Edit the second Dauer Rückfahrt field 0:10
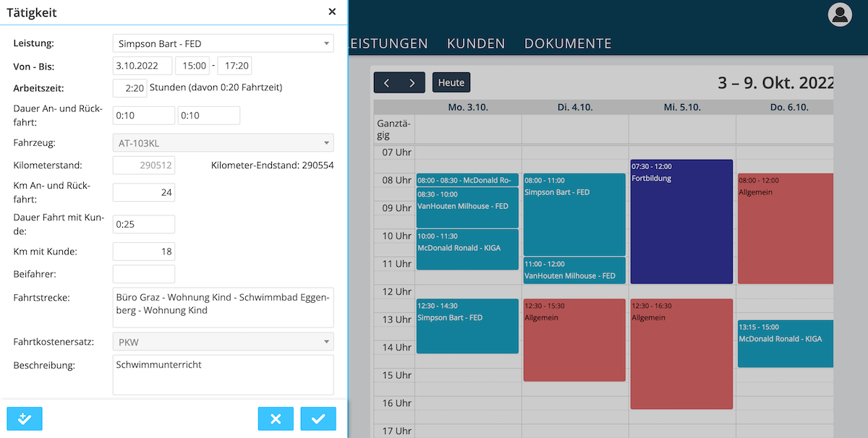Screen dimensions: 868x438 (209, 116)
